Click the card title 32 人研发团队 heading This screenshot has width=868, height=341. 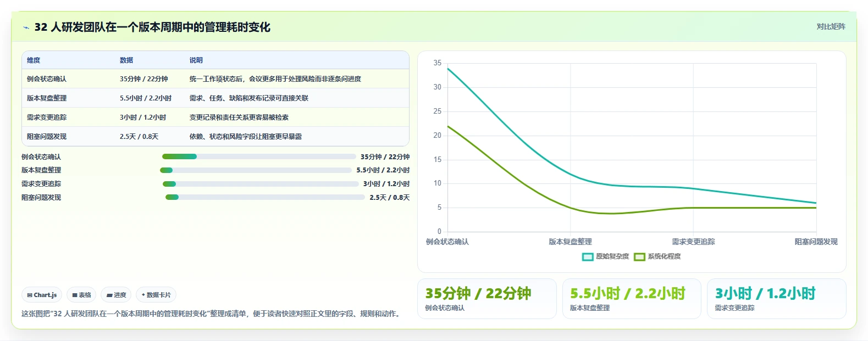coord(152,27)
